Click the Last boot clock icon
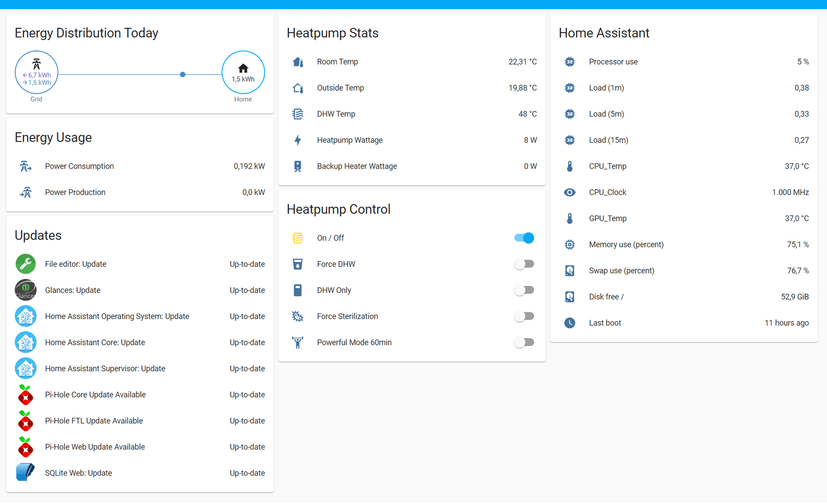Viewport: 827px width, 504px height. pos(570,323)
